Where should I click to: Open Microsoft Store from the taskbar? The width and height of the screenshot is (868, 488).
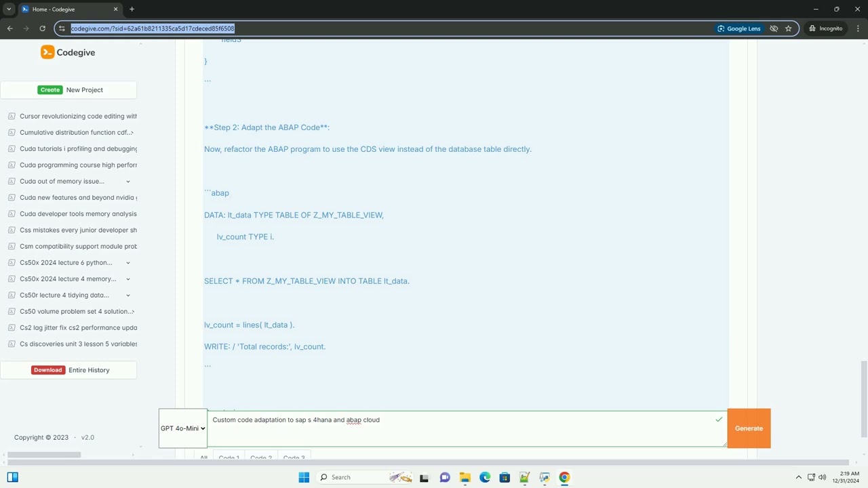coord(505,477)
